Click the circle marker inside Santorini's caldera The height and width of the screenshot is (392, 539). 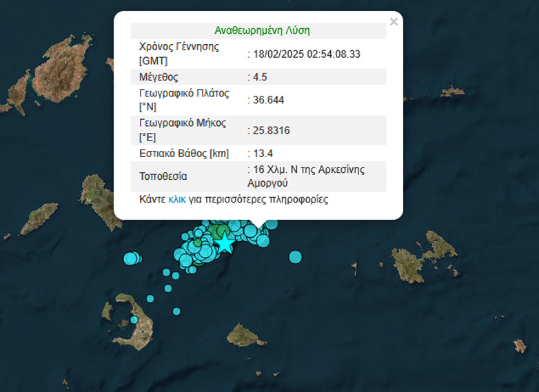pyautogui.click(x=134, y=320)
